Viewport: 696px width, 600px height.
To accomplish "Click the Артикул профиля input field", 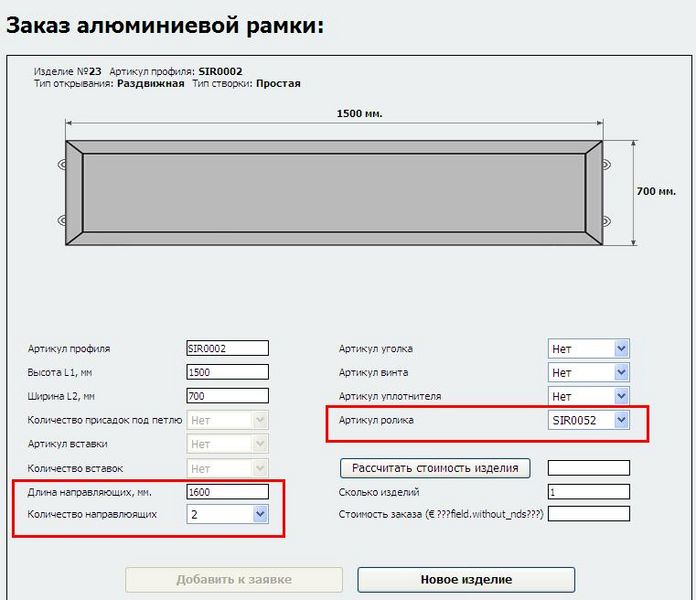I will (x=227, y=348).
